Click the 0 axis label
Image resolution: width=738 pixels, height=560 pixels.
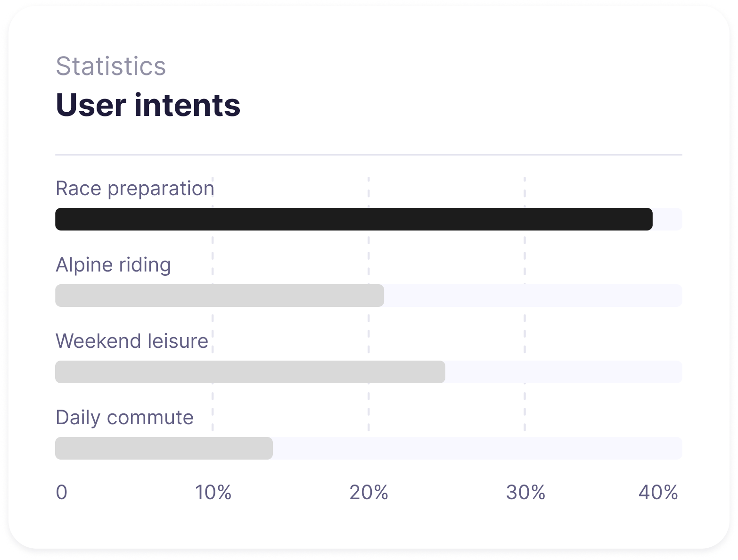[x=62, y=493]
